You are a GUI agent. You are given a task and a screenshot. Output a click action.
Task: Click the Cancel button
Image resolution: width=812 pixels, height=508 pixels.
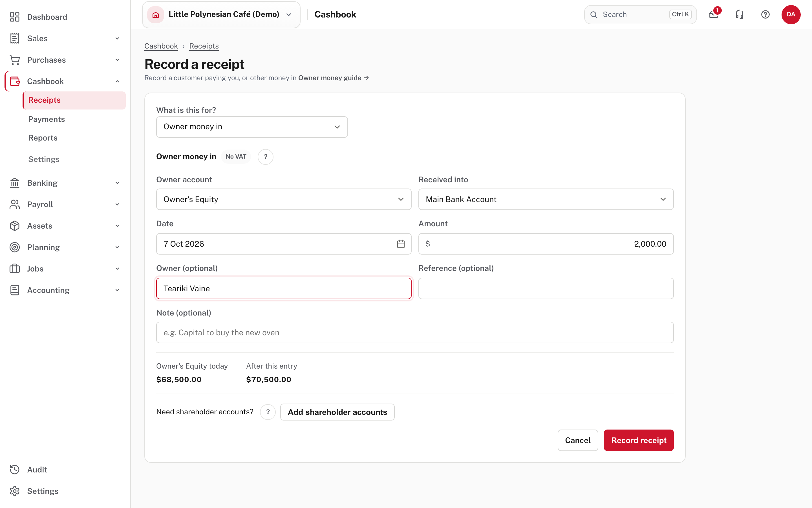coord(577,440)
